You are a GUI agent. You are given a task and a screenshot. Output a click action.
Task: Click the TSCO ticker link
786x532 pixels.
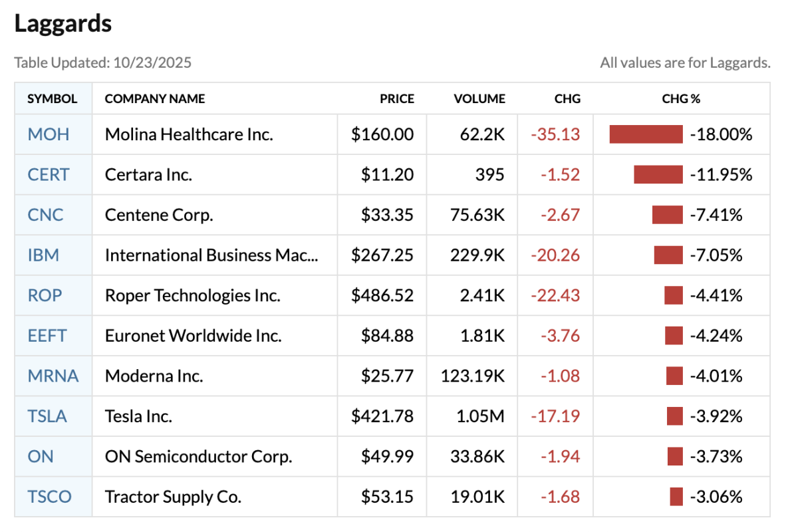pyautogui.click(x=49, y=497)
